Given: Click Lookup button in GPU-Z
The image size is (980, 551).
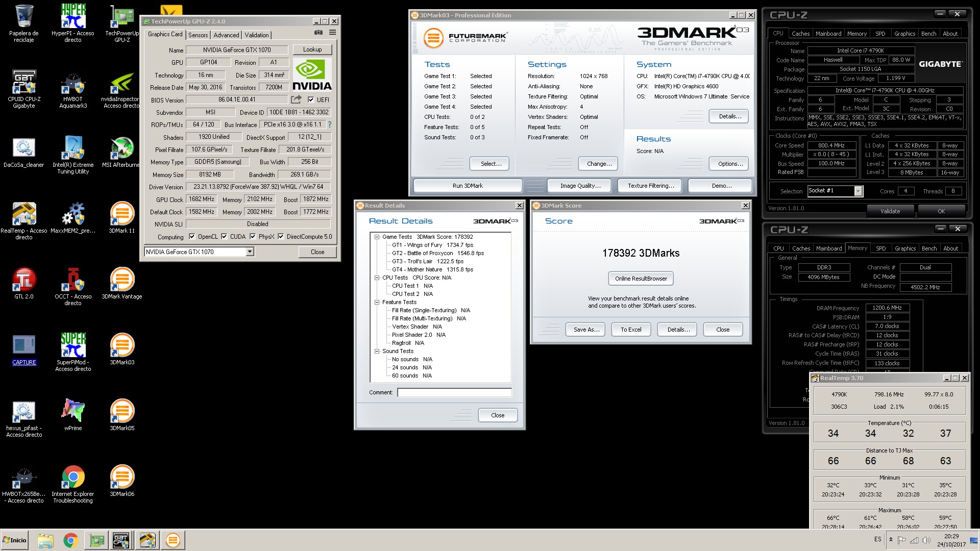Looking at the screenshot, I should 312,49.
